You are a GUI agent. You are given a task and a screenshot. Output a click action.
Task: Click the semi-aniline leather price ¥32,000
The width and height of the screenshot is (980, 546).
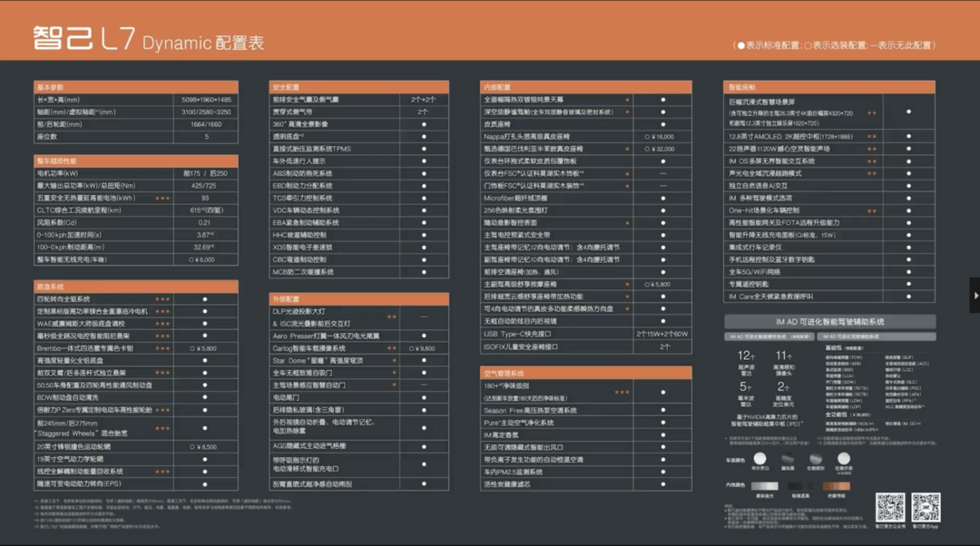(x=660, y=149)
